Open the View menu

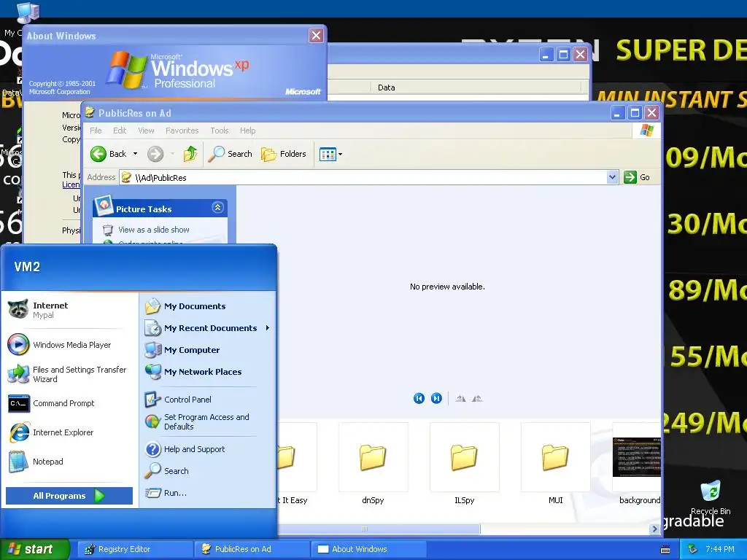146,131
